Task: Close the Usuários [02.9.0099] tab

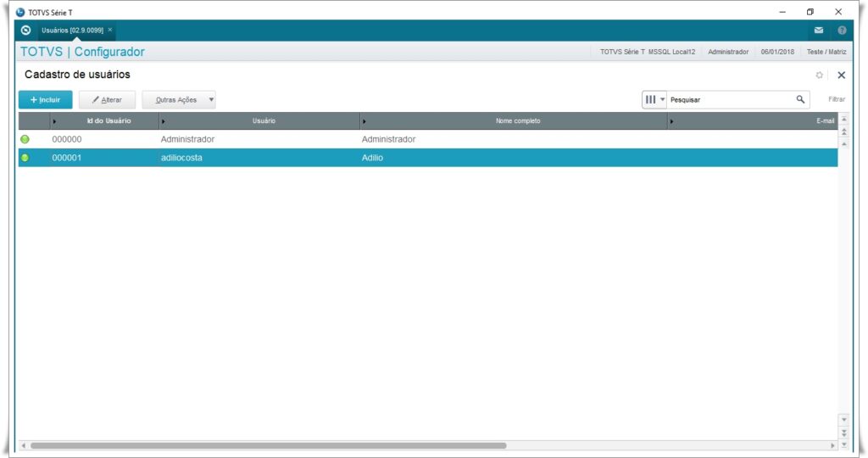Action: point(109,30)
